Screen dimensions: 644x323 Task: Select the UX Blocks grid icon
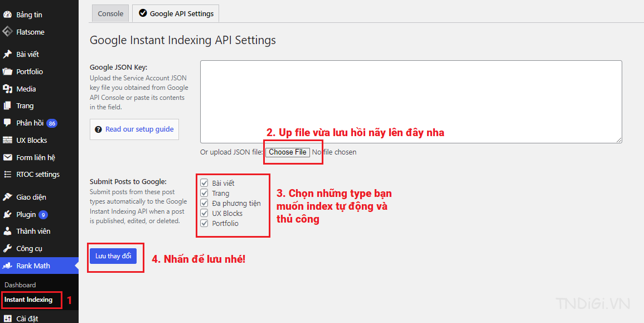(7, 140)
